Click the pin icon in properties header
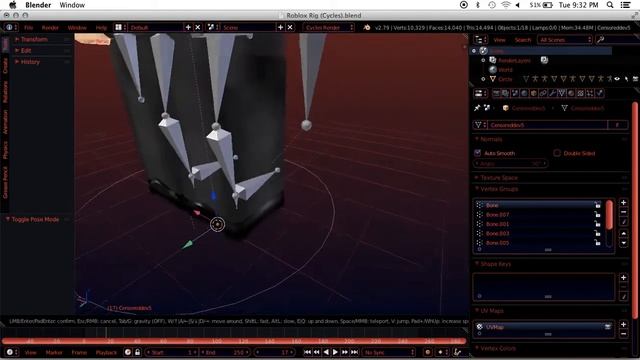The image size is (640, 360). click(x=477, y=108)
